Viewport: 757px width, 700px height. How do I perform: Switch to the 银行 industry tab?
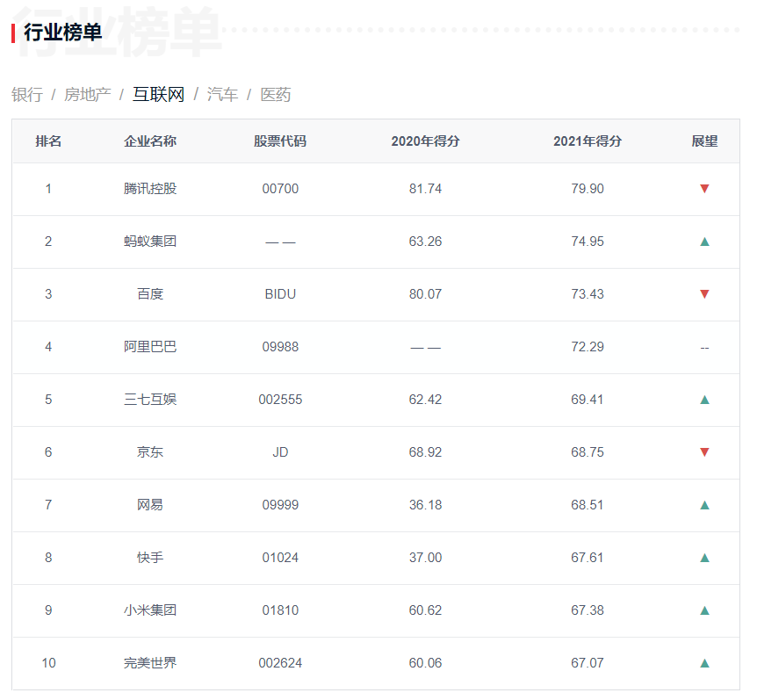[27, 95]
